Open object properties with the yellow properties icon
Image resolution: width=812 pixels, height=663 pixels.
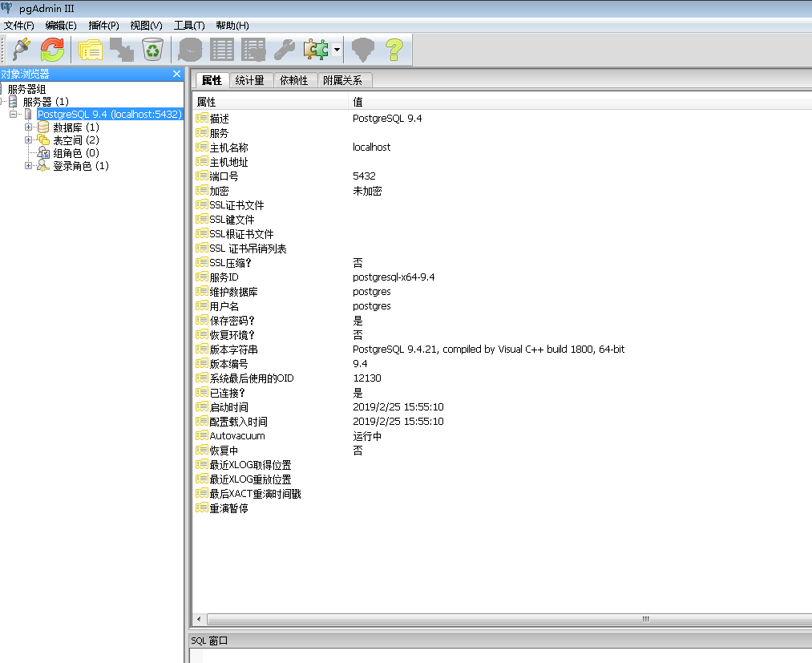(x=90, y=50)
